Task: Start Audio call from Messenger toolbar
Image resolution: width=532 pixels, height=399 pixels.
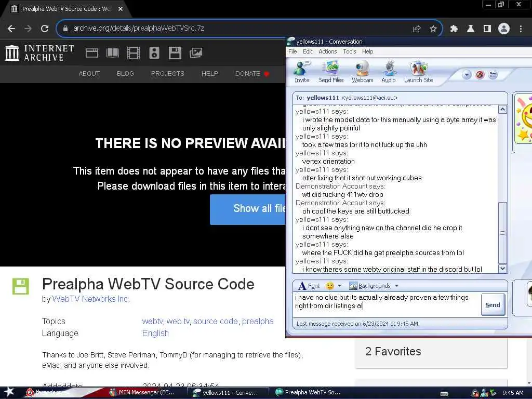Action: [x=389, y=72]
